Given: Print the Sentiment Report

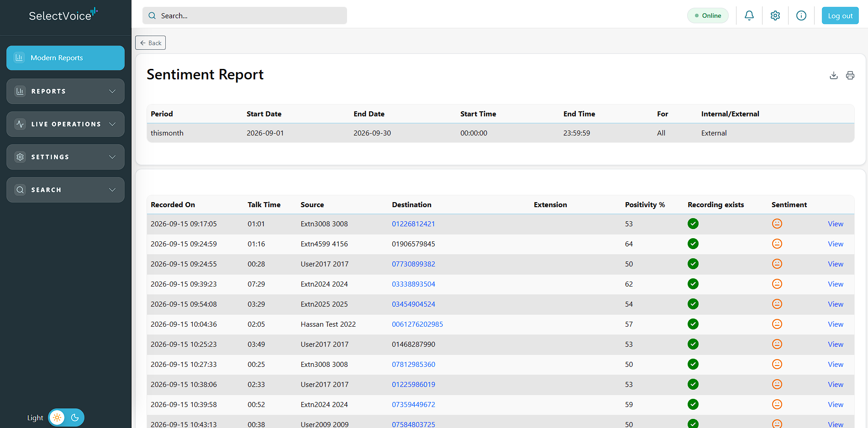Looking at the screenshot, I should [x=850, y=75].
